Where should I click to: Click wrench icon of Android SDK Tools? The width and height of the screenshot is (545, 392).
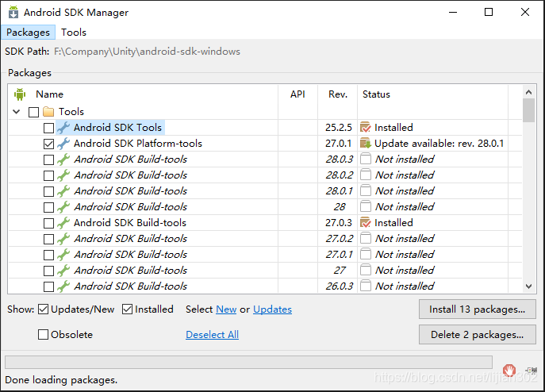coord(63,128)
